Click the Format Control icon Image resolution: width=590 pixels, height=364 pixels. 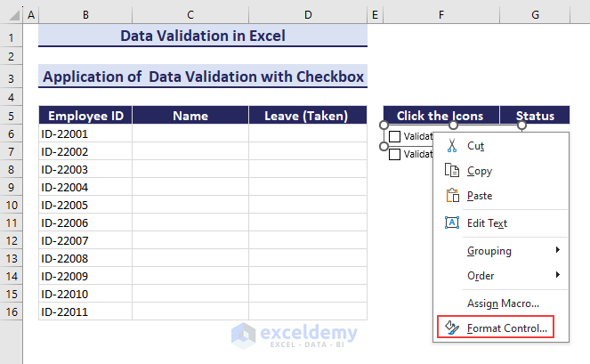click(451, 328)
